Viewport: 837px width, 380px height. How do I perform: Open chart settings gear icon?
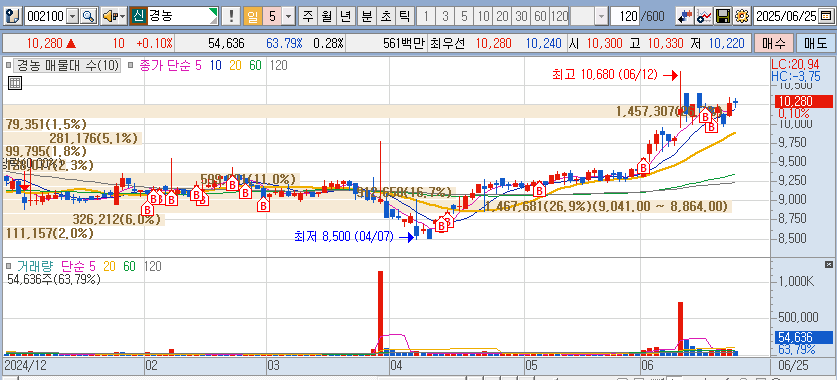point(741,17)
